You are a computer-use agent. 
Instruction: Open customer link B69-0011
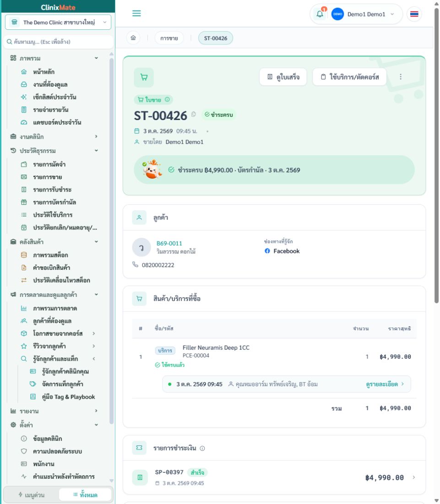tap(169, 243)
